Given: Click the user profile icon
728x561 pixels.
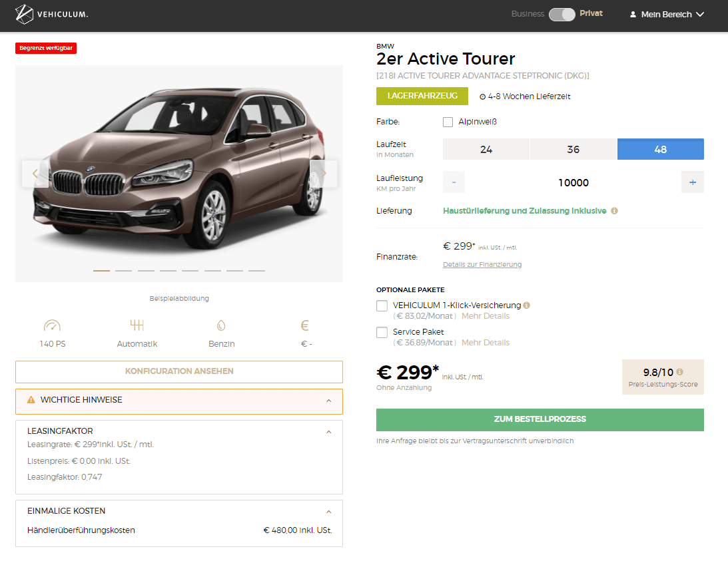Looking at the screenshot, I should 633,15.
